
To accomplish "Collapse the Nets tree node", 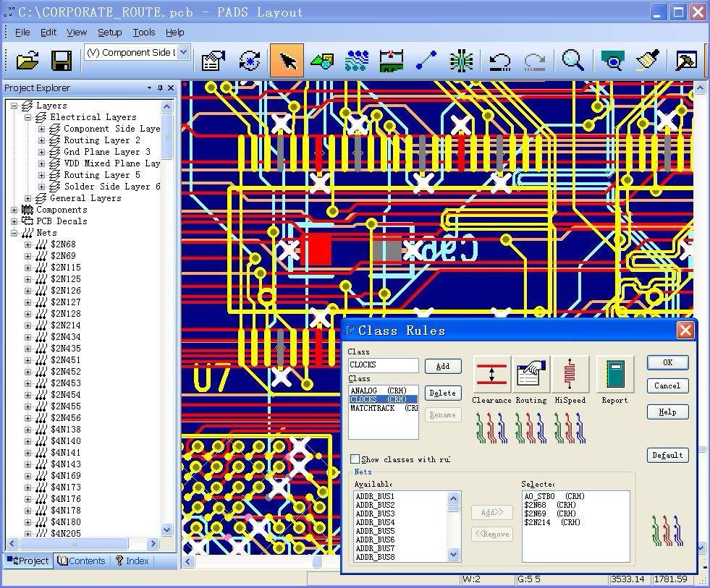I will click(14, 233).
